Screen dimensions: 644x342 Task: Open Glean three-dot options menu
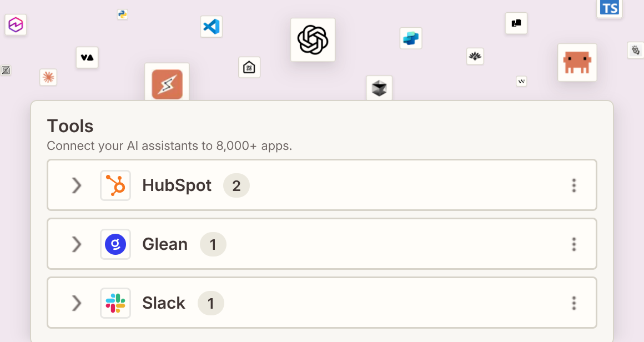coord(573,244)
